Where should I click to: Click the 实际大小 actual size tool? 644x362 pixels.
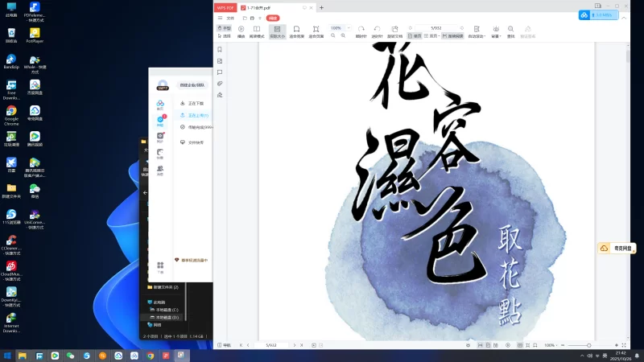277,31
